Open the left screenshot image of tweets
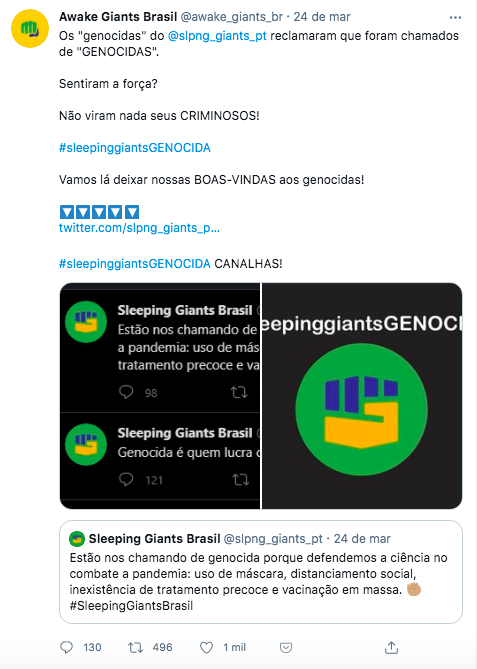Screen dimensions: 477x669 160,396
